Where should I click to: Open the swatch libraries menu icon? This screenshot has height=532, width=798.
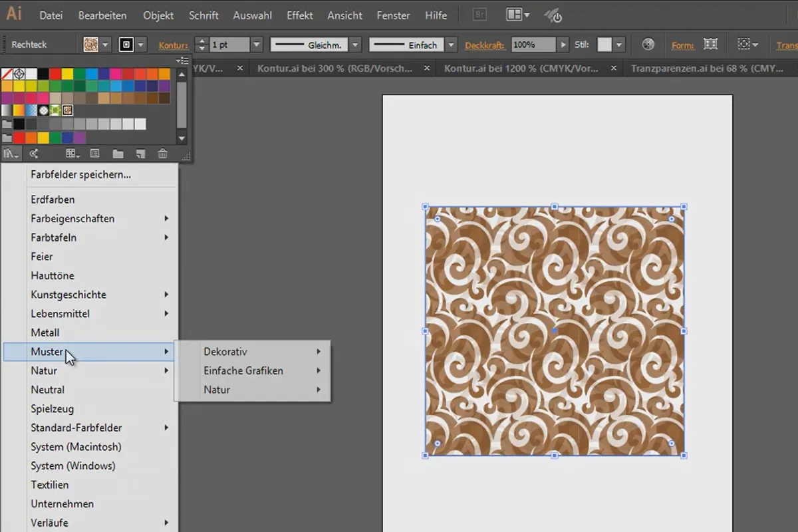pyautogui.click(x=11, y=154)
